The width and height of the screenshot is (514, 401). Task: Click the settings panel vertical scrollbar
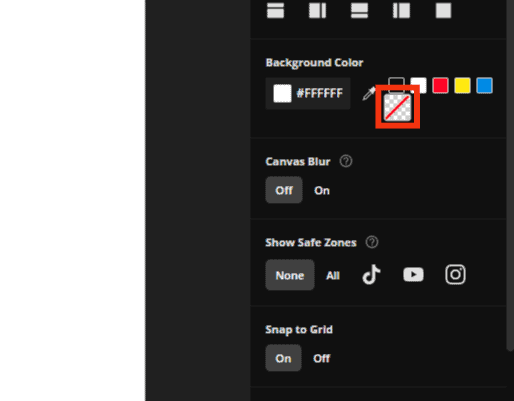[510, 175]
